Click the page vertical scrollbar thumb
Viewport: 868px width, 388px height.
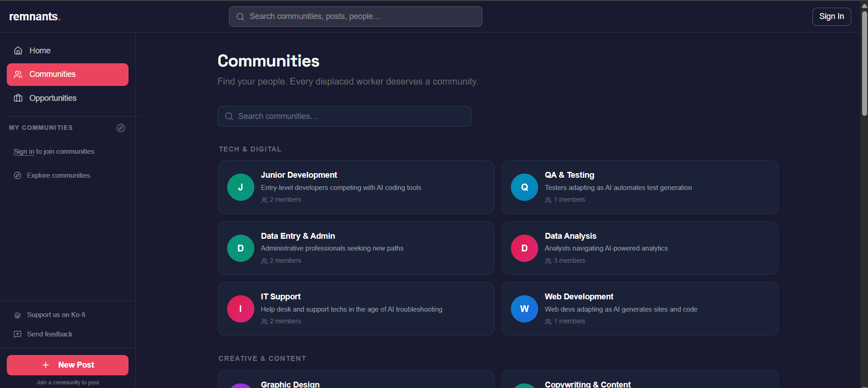tap(864, 63)
